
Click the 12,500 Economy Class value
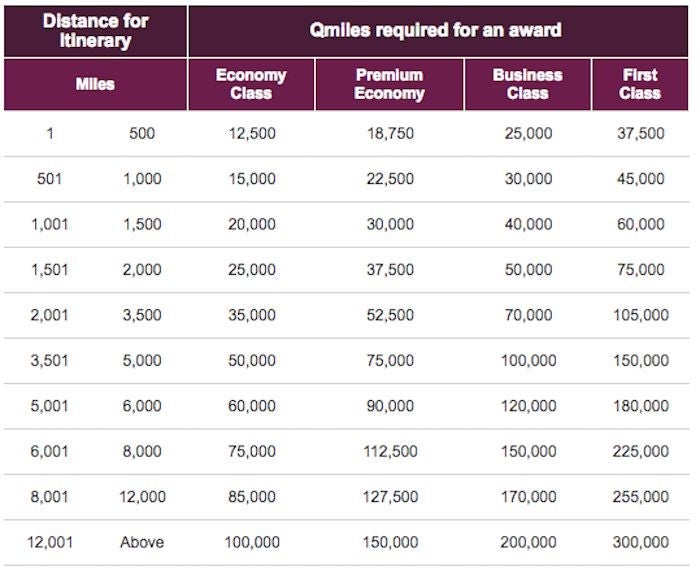click(252, 133)
